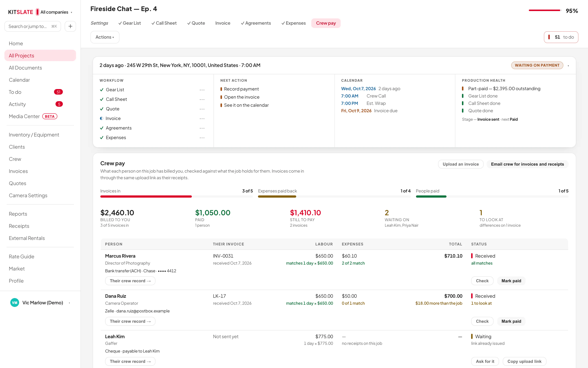Screen dimensions: 588x368
Task: Switch to the Gear List tab
Action: coord(130,23)
